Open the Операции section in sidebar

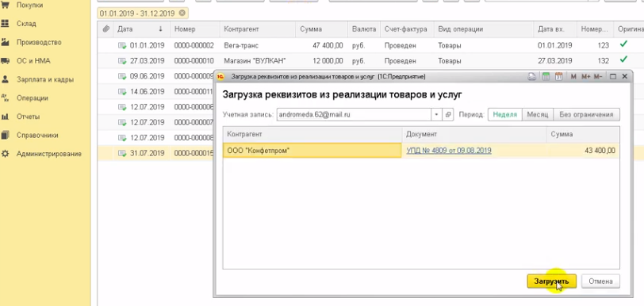(32, 98)
